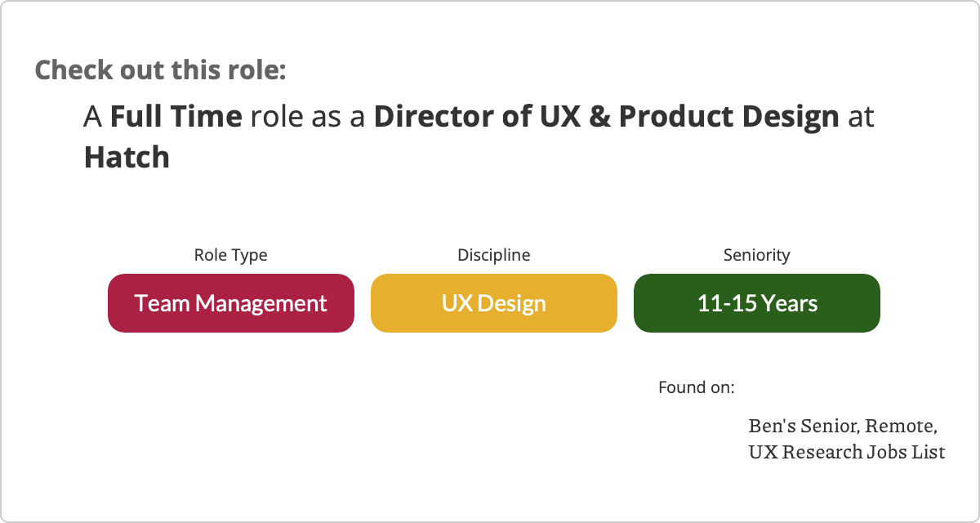980x523 pixels.
Task: Click the "Found on:" label
Action: (x=696, y=387)
